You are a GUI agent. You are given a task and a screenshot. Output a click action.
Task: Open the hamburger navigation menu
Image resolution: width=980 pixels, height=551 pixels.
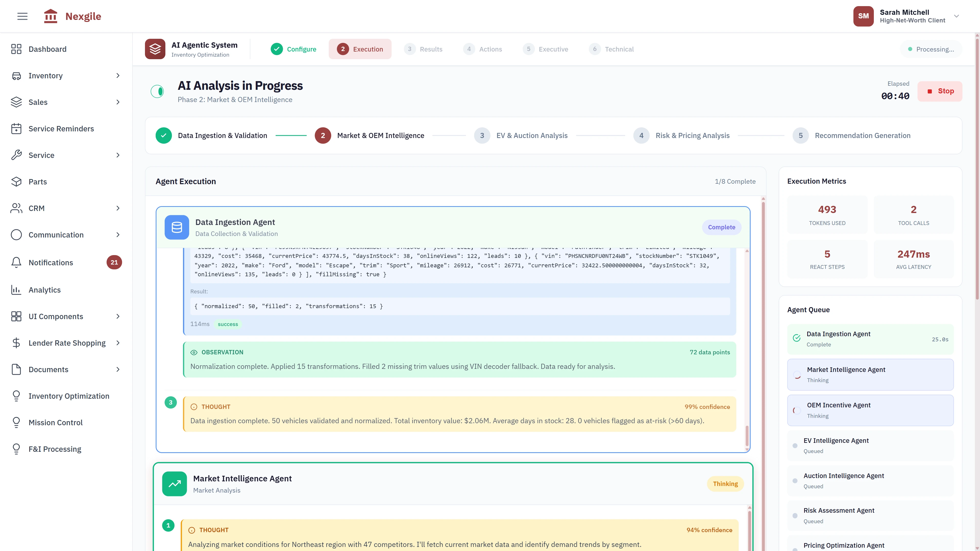click(22, 16)
